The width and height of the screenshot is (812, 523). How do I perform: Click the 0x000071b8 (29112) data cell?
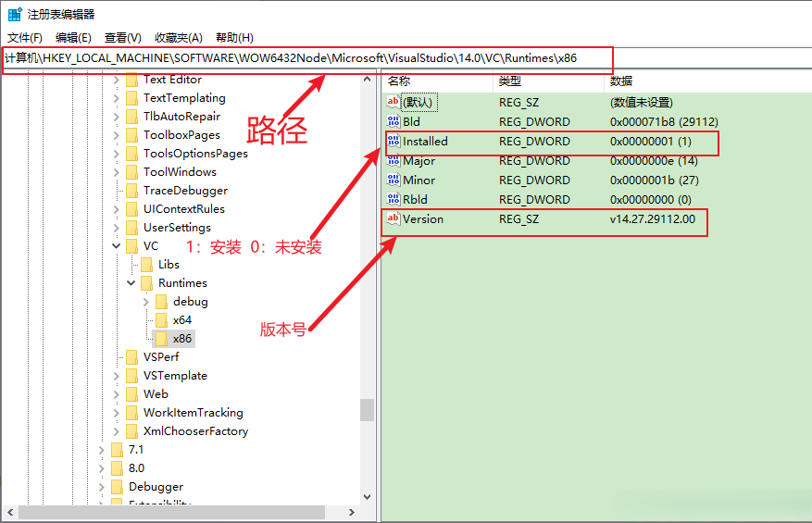664,121
